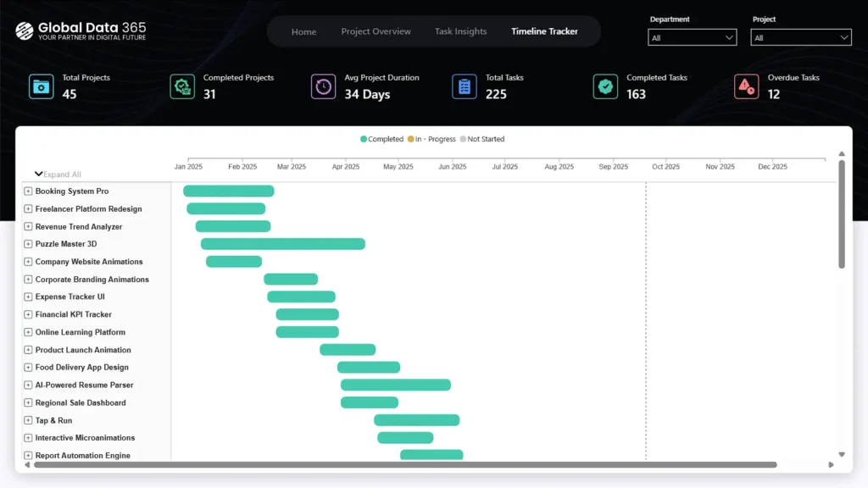The width and height of the screenshot is (868, 488).
Task: Open the Department dropdown
Action: (692, 37)
